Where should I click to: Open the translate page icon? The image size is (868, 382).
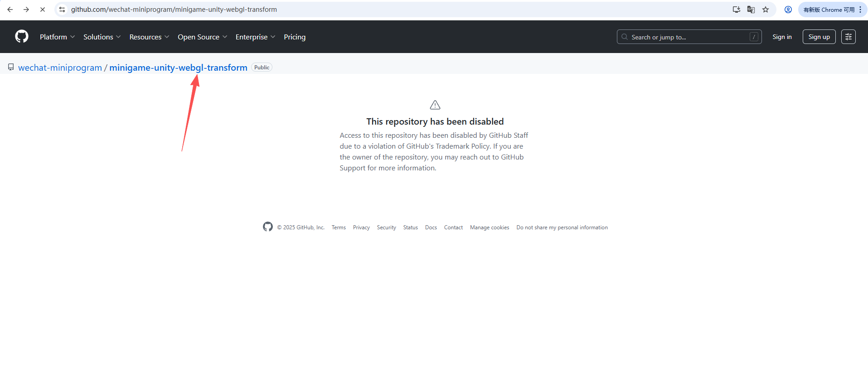click(x=751, y=10)
